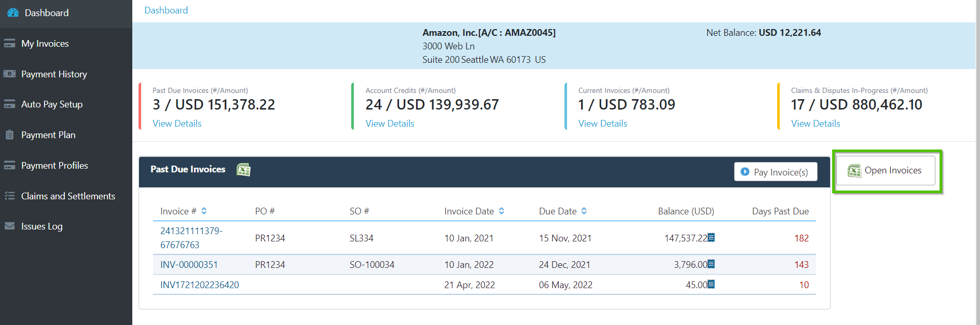This screenshot has width=980, height=325.
Task: Click the SL334 sales order cell
Action: click(362, 238)
